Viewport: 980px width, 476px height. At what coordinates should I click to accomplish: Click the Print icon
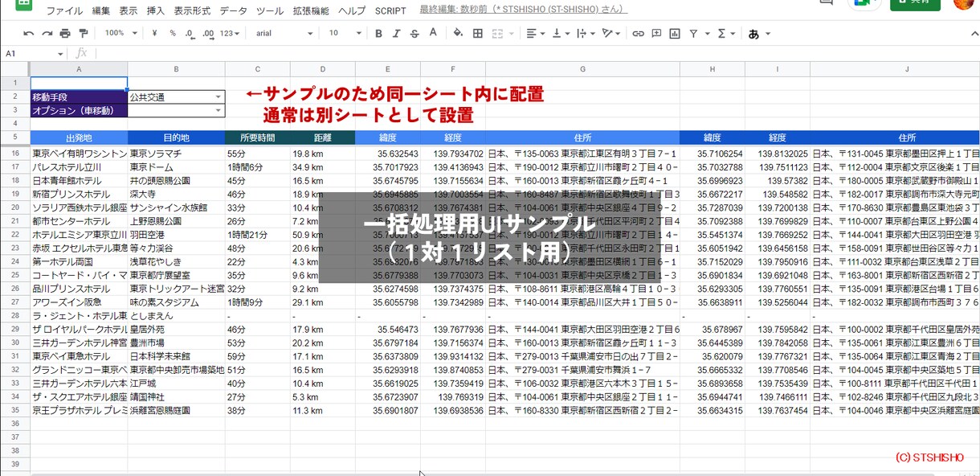[x=64, y=33]
